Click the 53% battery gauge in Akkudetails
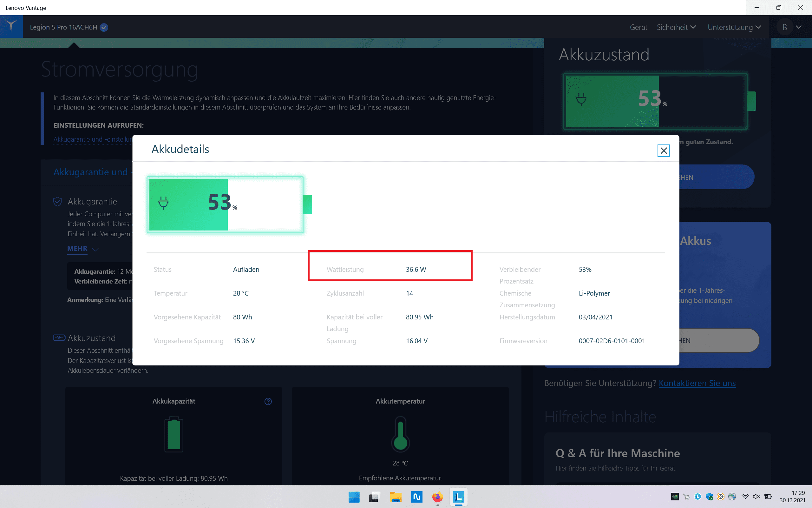Viewport: 812px width, 508px height. 229,204
